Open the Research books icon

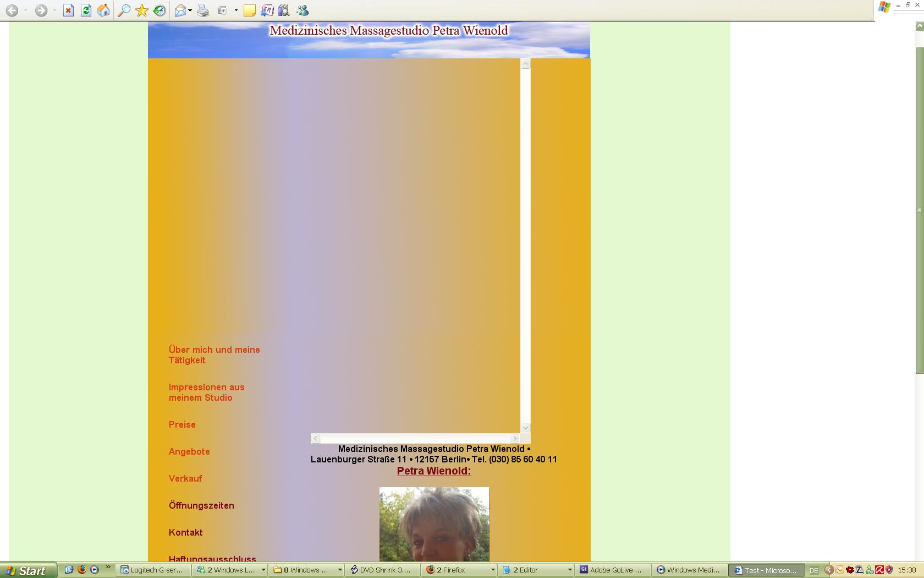pos(284,10)
